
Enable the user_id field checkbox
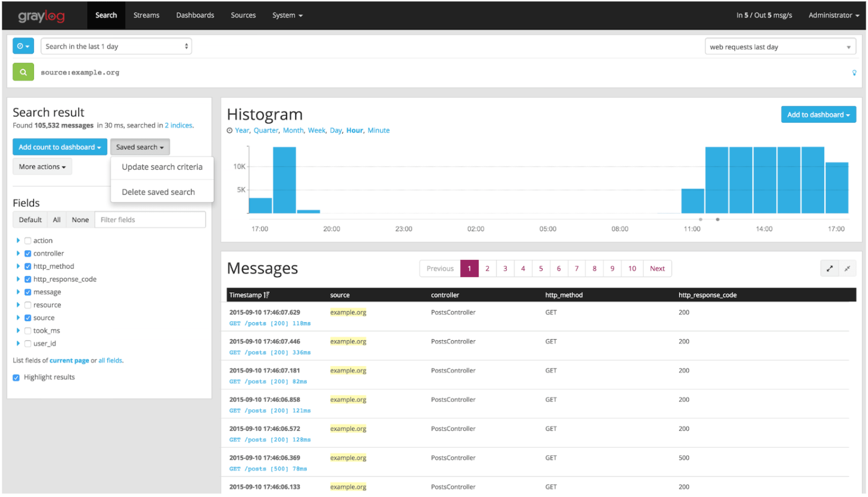pyautogui.click(x=28, y=344)
